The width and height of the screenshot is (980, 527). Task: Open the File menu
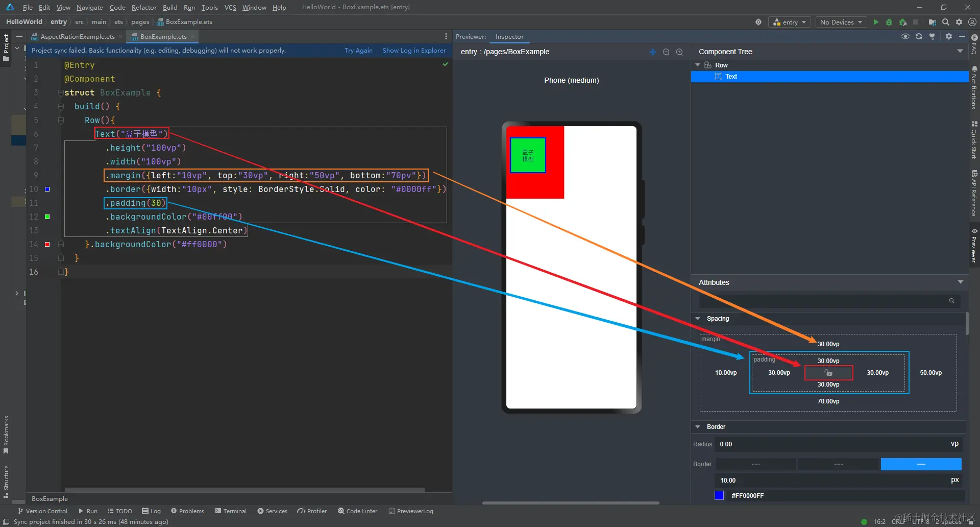(28, 7)
